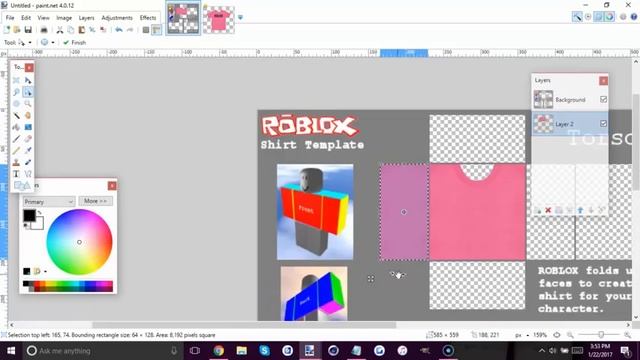Click the Cut scissors icon
Viewport: 640px width, 360px height.
[x=60, y=30]
